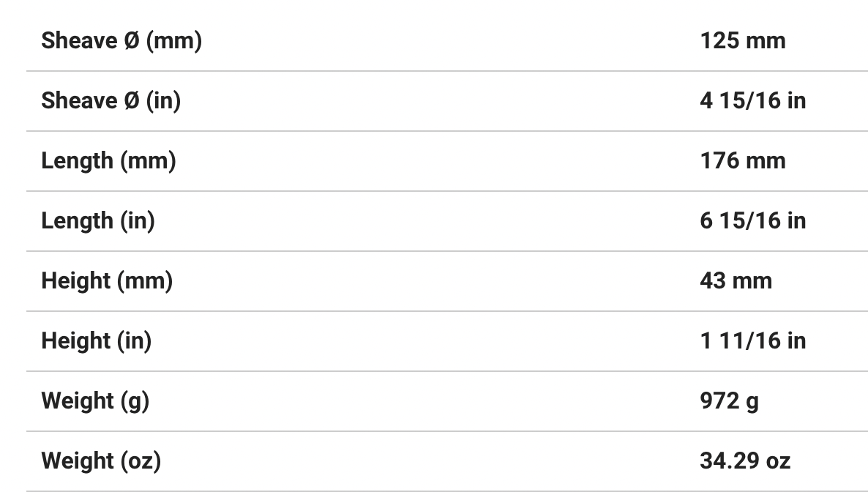Click the "Weight (g)" row label
Image resolution: width=868 pixels, height=492 pixels.
[x=95, y=401]
